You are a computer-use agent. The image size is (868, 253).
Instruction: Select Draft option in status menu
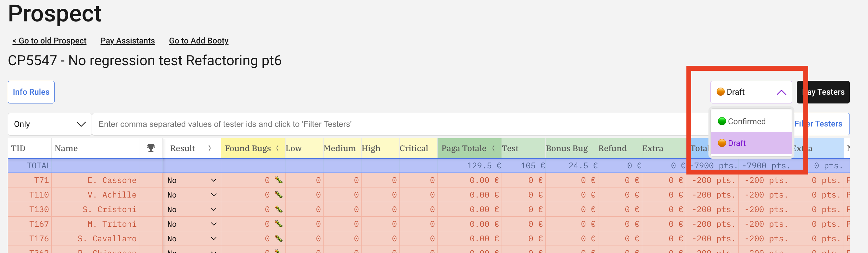point(751,143)
